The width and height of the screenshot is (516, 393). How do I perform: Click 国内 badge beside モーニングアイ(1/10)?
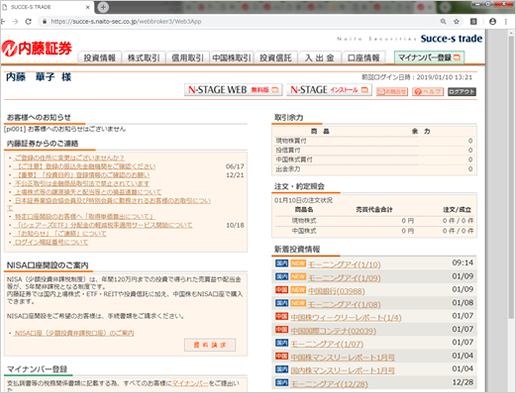tap(282, 263)
